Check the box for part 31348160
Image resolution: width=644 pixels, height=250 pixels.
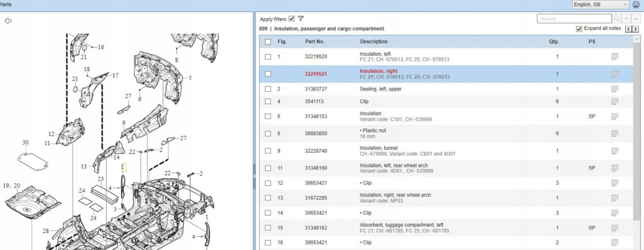(x=268, y=168)
